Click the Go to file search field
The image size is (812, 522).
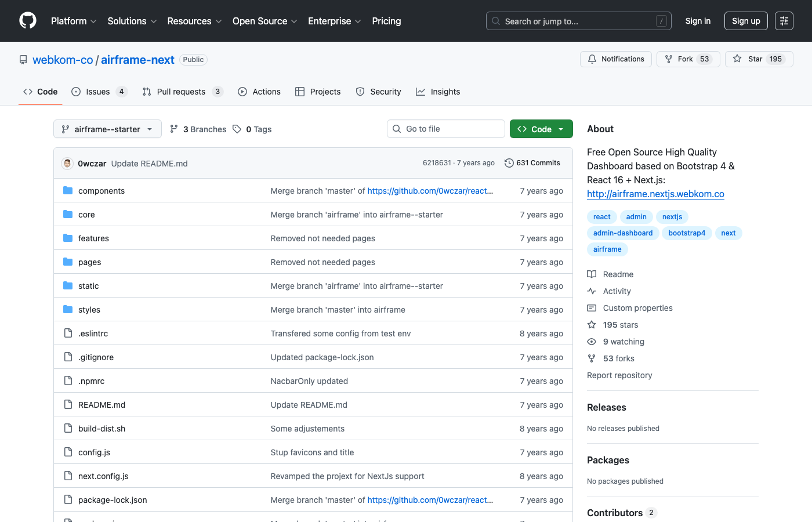coord(445,128)
